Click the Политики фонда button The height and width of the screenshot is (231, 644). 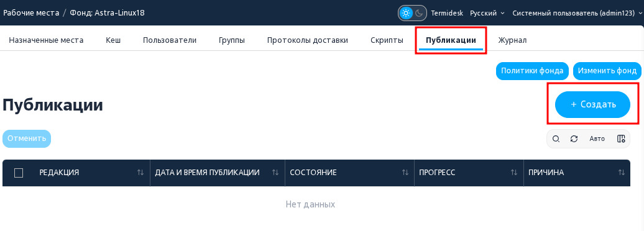pos(532,71)
